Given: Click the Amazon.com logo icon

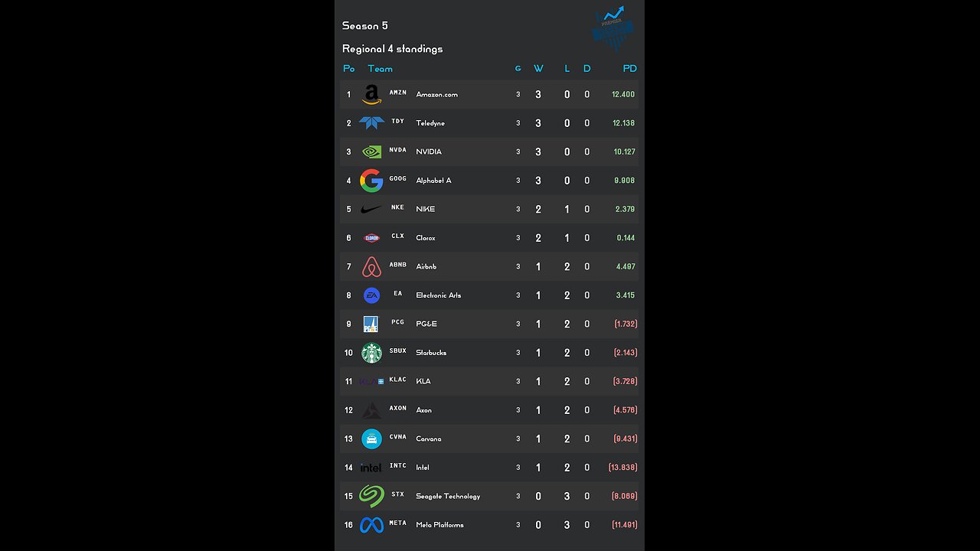Looking at the screenshot, I should 371,94.
